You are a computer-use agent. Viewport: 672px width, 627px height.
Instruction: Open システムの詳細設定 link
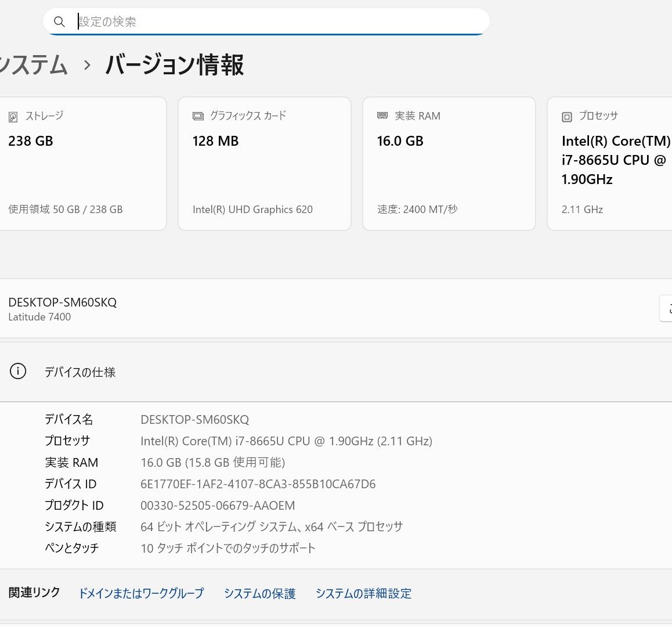[363, 593]
